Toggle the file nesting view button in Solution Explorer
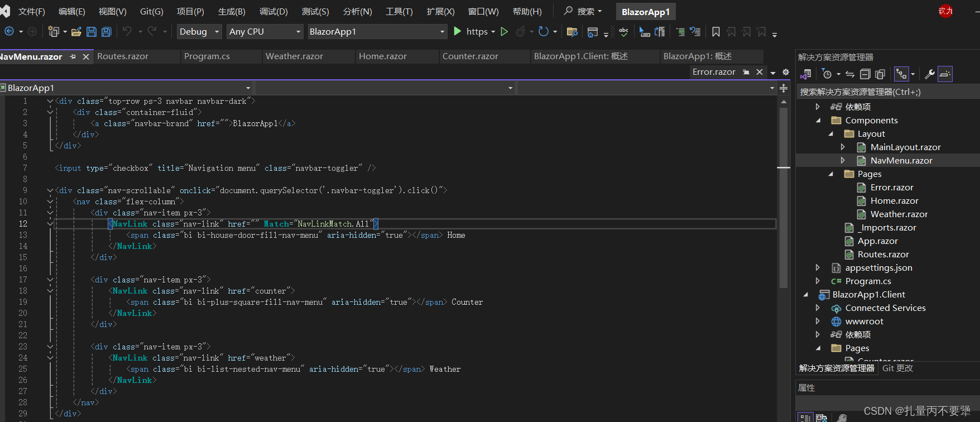This screenshot has width=980, height=422. [901, 74]
